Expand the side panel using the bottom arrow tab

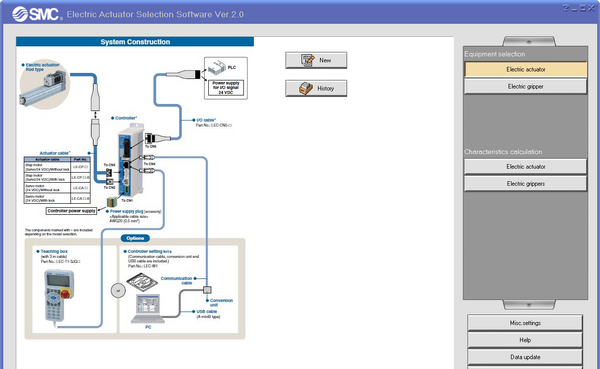point(529,305)
